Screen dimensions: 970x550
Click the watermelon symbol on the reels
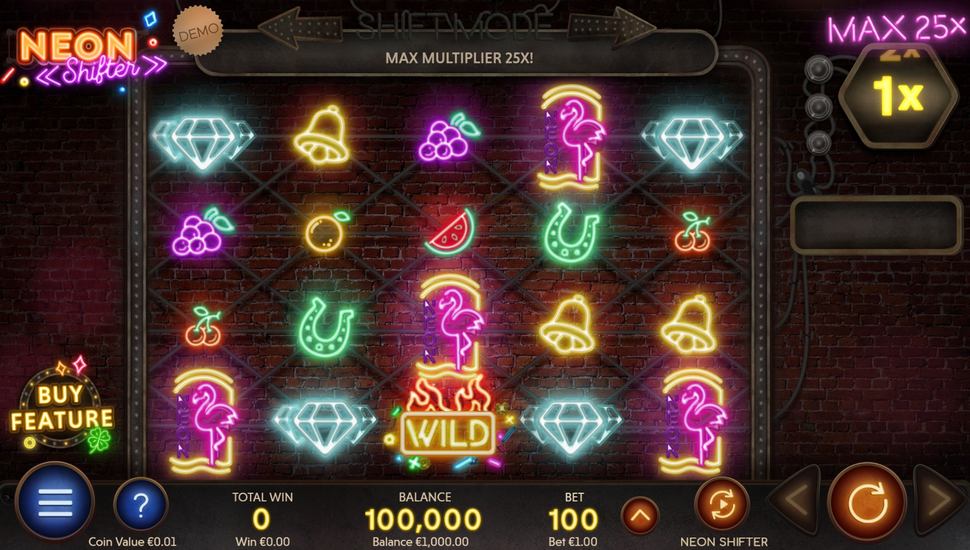450,232
